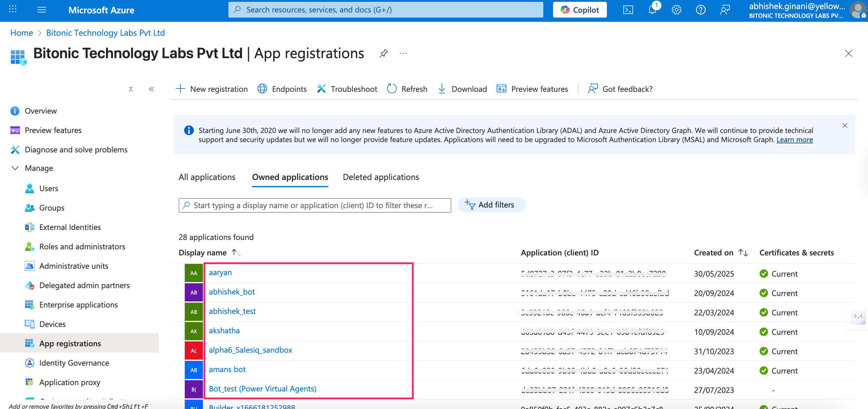This screenshot has height=409, width=868.
Task: Click created date 30/05/2025
Action: point(714,274)
